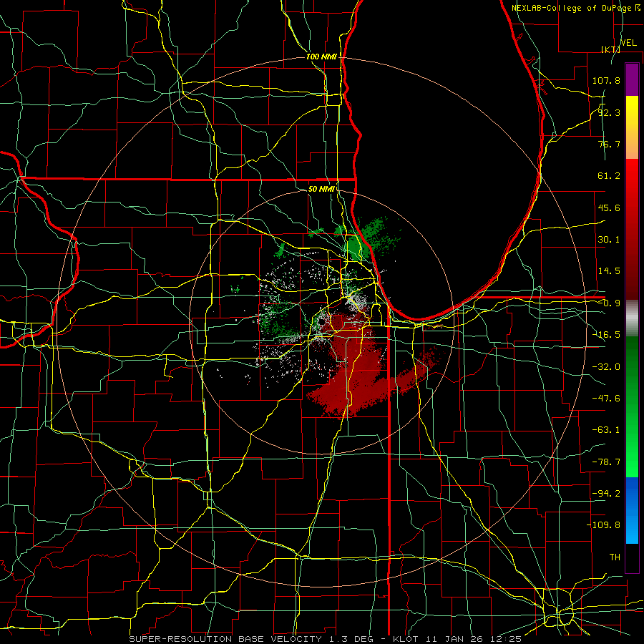Click the -78.7 velocity legend value
The height and width of the screenshot is (644, 644).
pos(606,462)
